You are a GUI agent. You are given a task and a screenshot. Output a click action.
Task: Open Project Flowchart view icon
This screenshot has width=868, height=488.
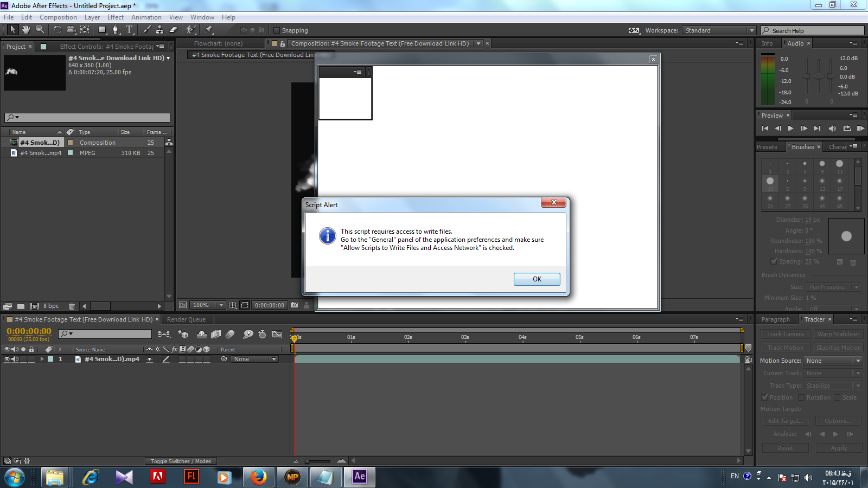click(x=169, y=142)
